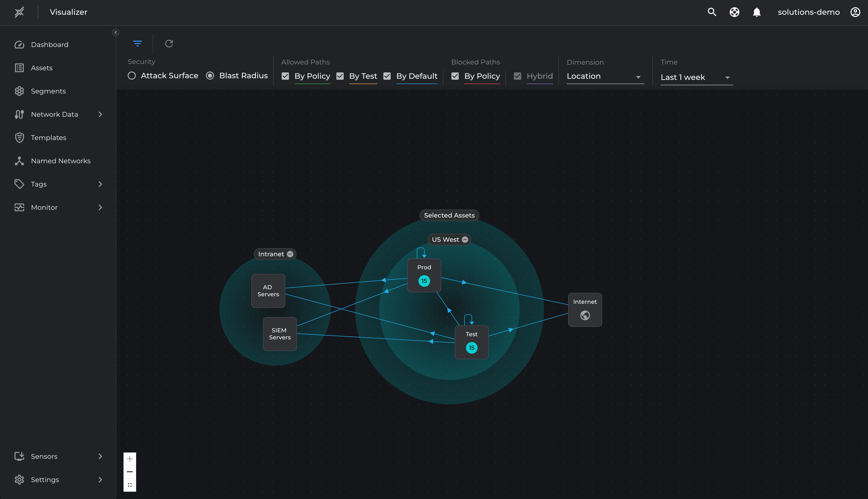Image resolution: width=868 pixels, height=499 pixels.
Task: Go to Templates
Action: (48, 137)
